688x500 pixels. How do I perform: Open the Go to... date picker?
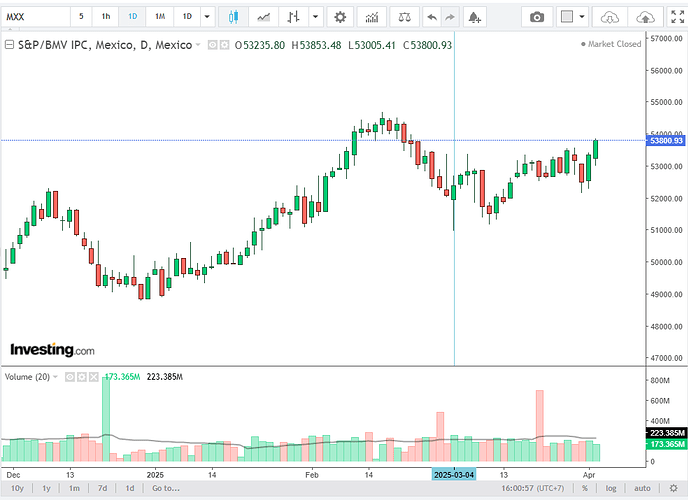tap(165, 488)
